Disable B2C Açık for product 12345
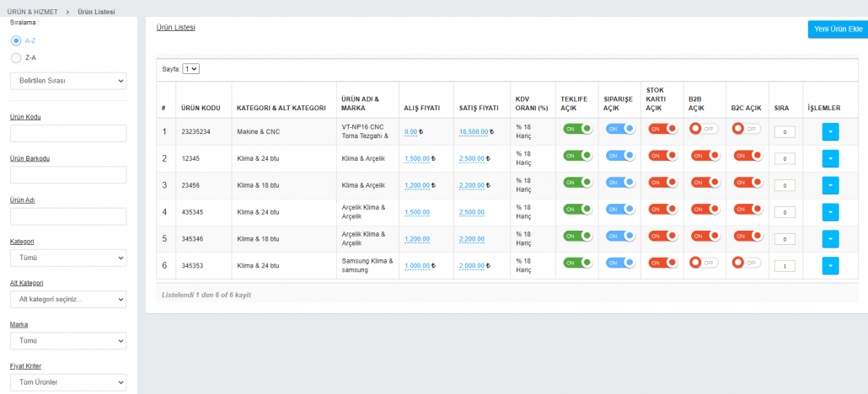This screenshot has width=868, height=394. click(748, 156)
